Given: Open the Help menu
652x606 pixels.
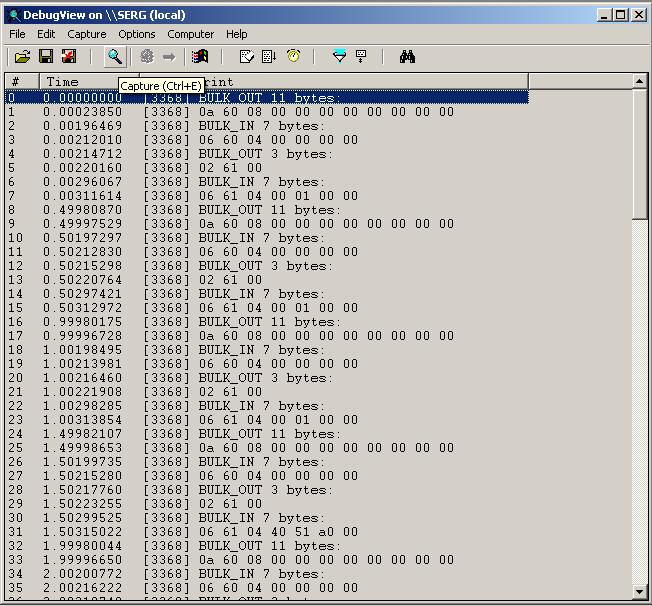Looking at the screenshot, I should pyautogui.click(x=237, y=34).
